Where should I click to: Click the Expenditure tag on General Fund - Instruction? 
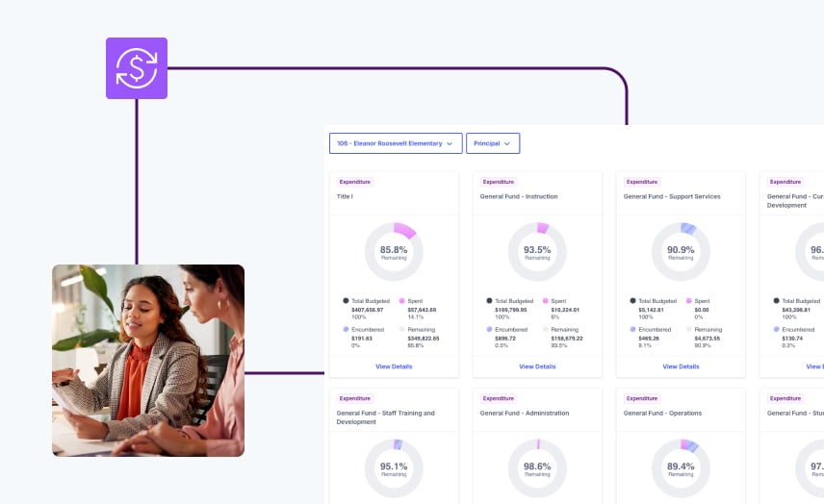click(499, 182)
